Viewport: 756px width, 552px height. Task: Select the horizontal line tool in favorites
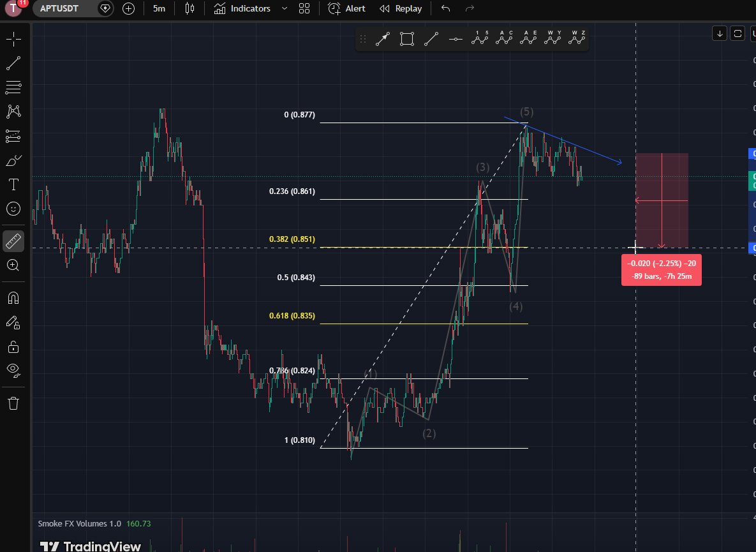tap(456, 39)
